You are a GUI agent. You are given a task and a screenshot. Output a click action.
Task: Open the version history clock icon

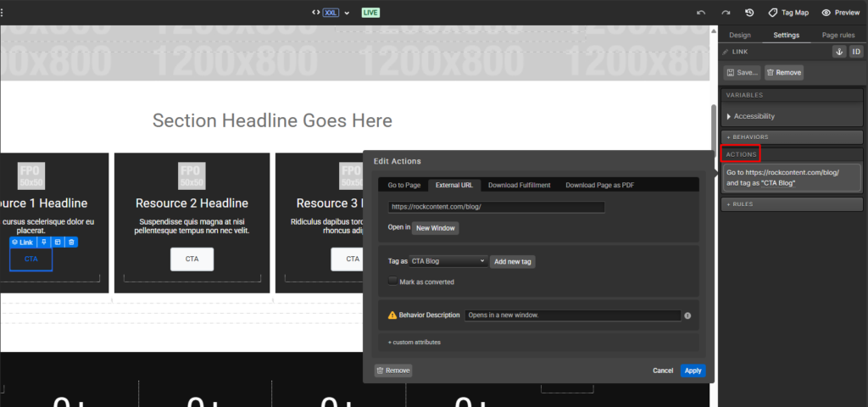point(749,13)
